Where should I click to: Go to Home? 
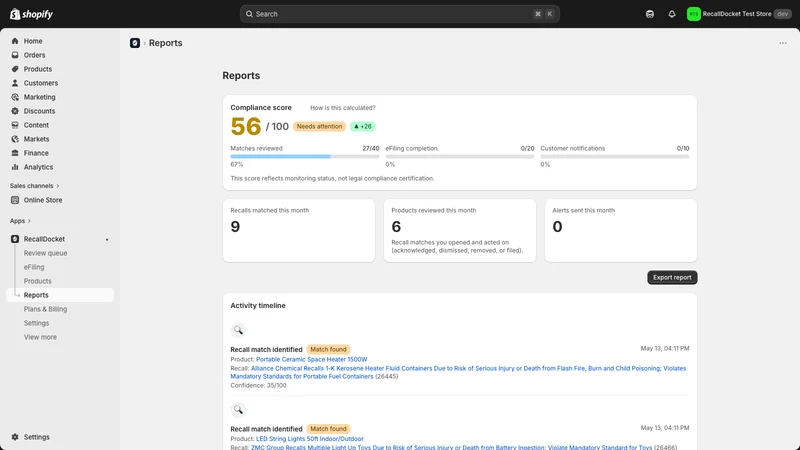point(33,41)
